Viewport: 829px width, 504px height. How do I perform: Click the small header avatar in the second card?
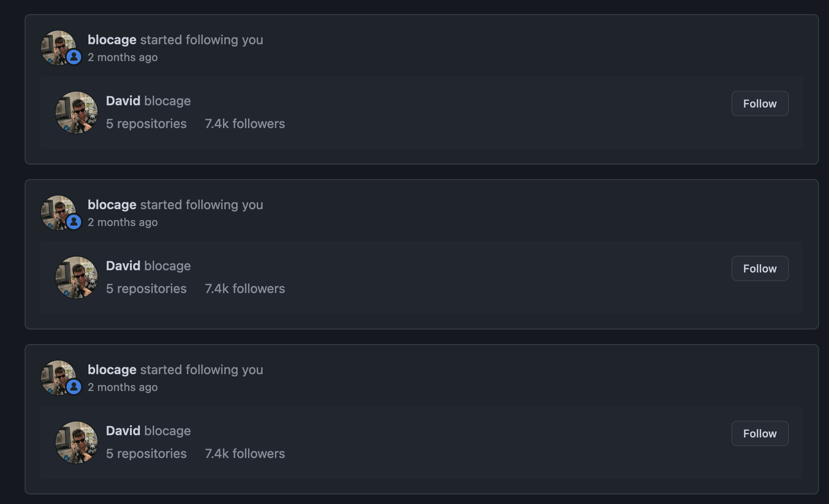[x=56, y=211]
